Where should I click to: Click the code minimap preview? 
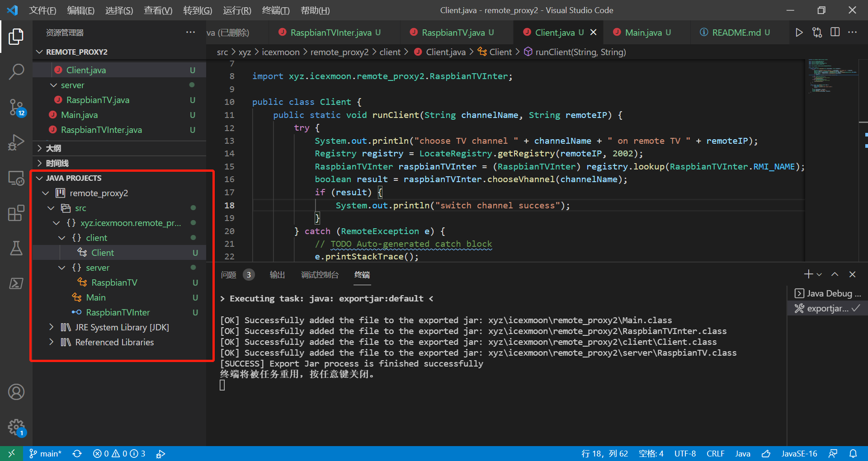pyautogui.click(x=833, y=76)
